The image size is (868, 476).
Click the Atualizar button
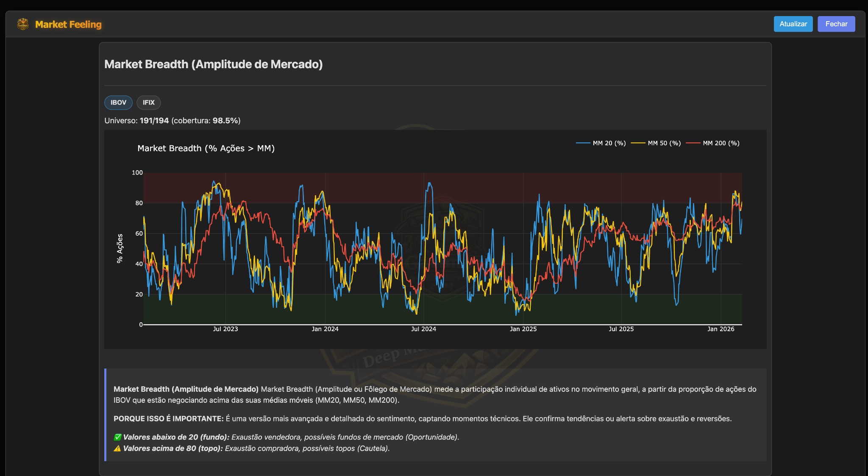[793, 24]
